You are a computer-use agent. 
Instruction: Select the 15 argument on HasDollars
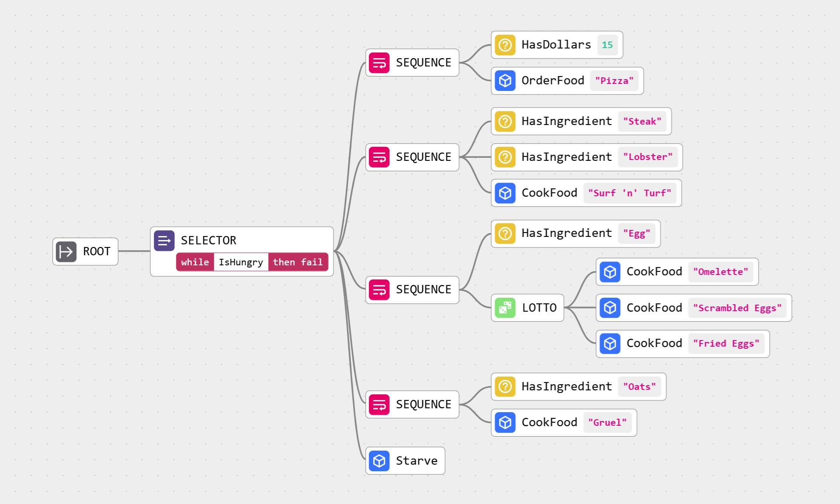click(607, 45)
